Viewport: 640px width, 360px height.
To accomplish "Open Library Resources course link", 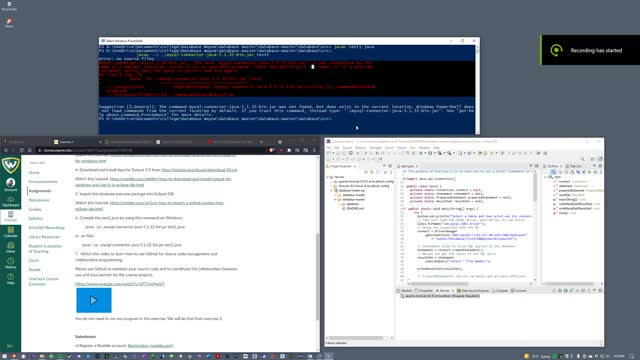I will (x=44, y=237).
